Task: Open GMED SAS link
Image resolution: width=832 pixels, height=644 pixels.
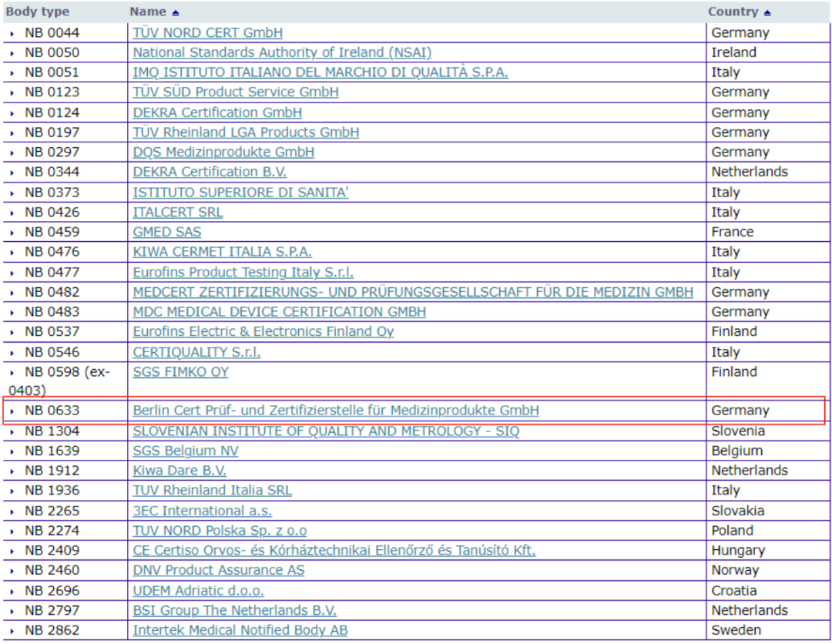Action: (x=166, y=232)
